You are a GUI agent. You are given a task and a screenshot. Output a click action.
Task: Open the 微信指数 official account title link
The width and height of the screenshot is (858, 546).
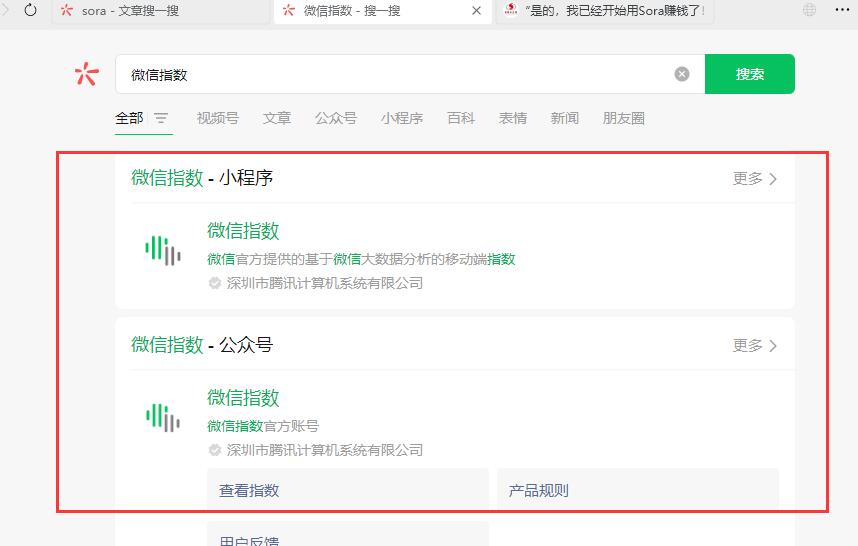pyautogui.click(x=243, y=398)
